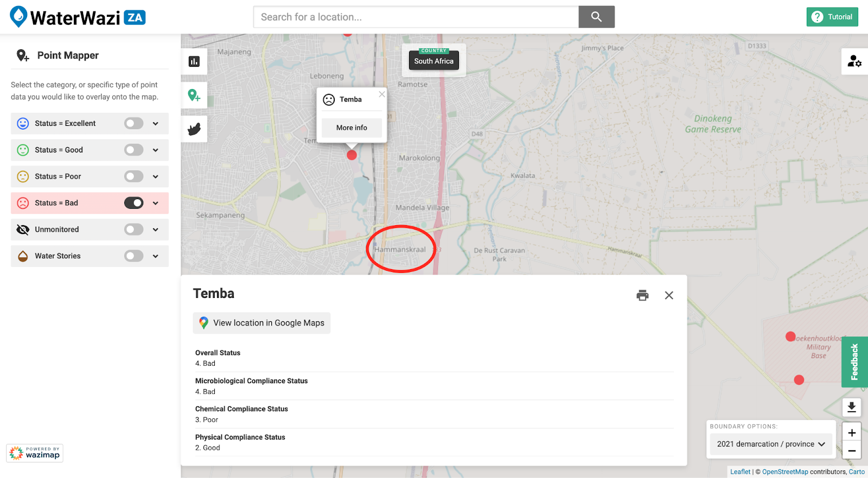Click the Bad status sad face icon
The image size is (868, 478).
(23, 203)
